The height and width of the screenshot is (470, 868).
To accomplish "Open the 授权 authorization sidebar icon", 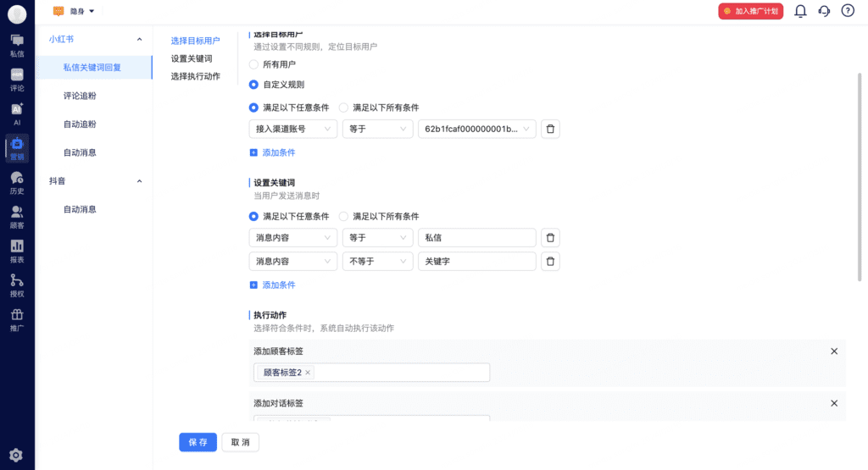I will coord(17,285).
